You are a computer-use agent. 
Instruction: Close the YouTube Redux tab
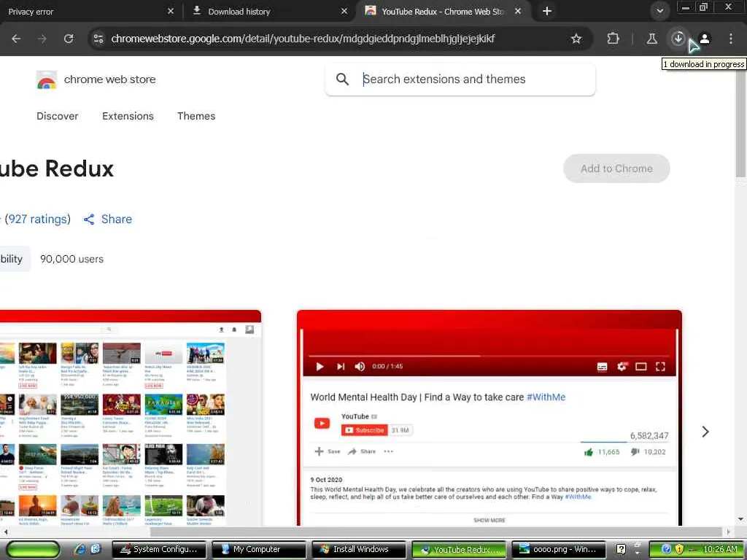(x=518, y=11)
